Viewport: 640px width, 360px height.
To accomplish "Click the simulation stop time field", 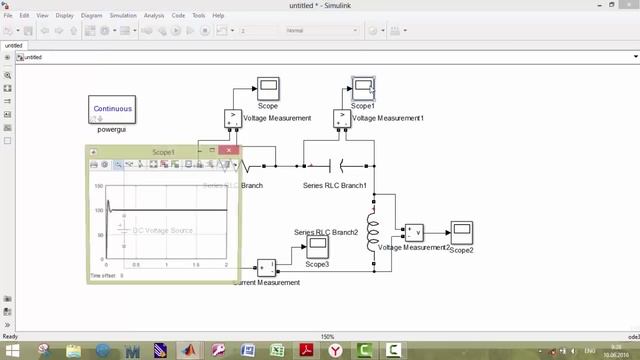I will click(258, 31).
